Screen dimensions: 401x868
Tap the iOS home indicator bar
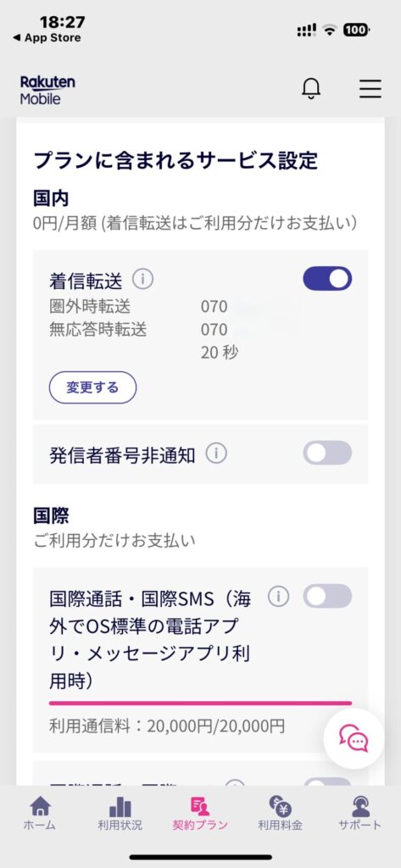[x=200, y=857]
